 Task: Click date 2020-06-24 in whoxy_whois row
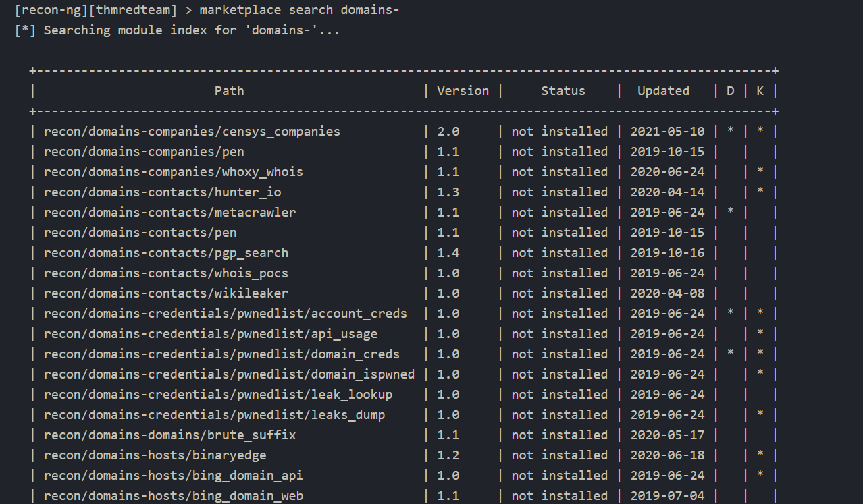pos(667,172)
